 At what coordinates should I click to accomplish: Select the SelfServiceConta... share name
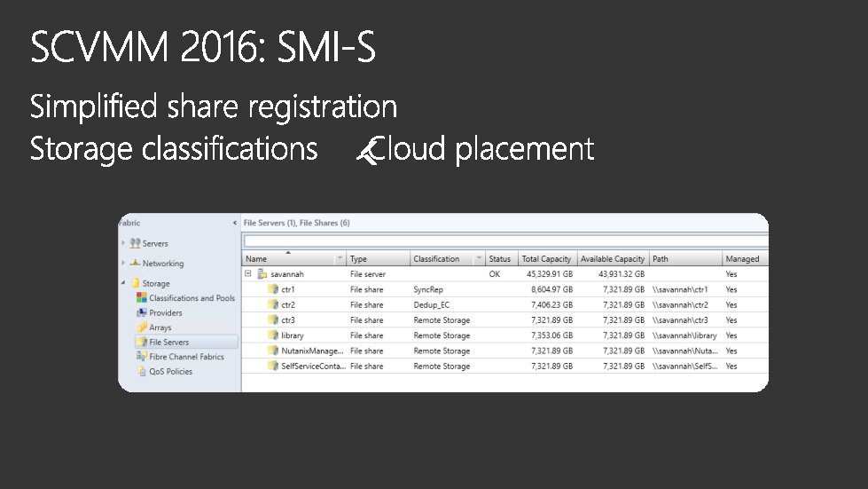click(x=313, y=366)
